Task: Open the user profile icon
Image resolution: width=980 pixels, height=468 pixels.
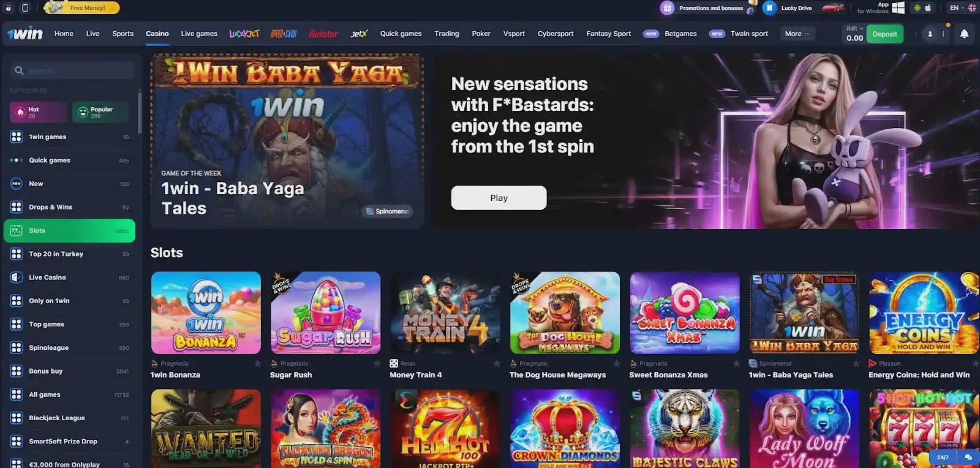Action: [x=930, y=34]
